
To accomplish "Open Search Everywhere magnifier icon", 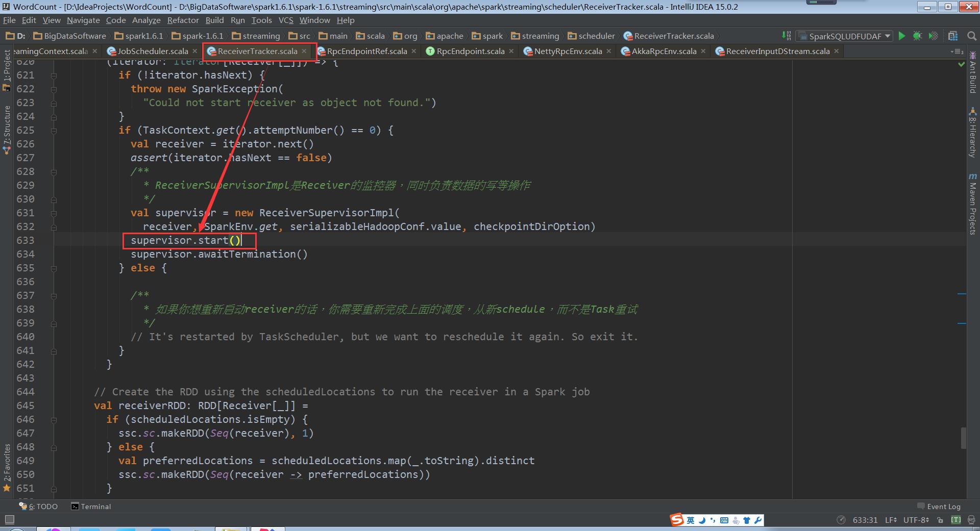I will click(971, 36).
